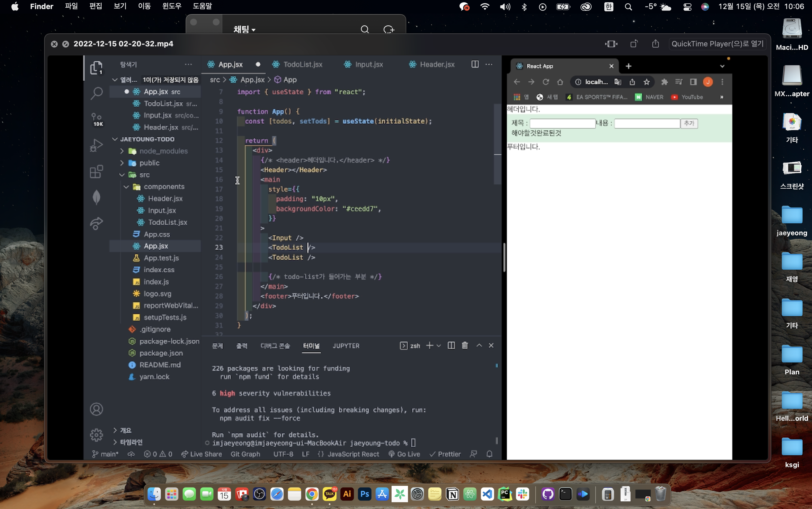
Task: Click the QuickTime share icon in title bar
Action: click(x=655, y=44)
